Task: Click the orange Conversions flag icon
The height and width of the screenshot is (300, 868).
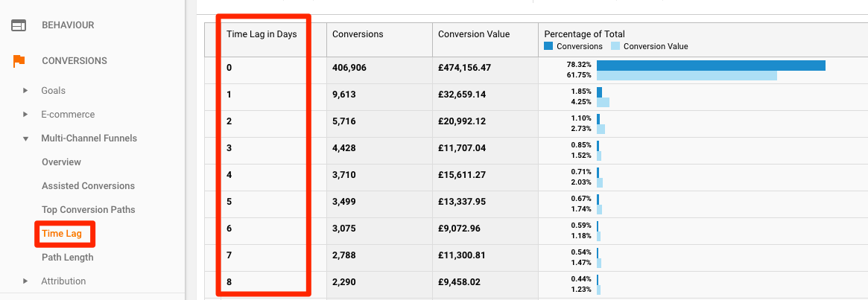Action: pos(19,61)
